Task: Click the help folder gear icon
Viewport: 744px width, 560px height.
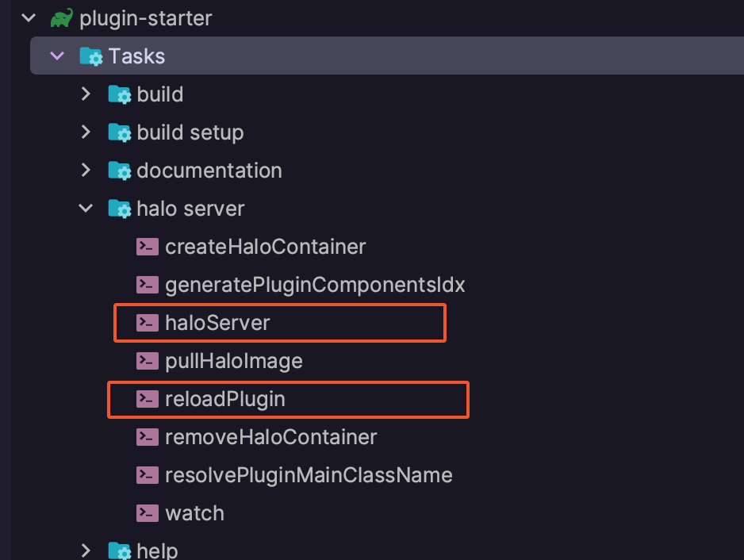Action: 117,550
